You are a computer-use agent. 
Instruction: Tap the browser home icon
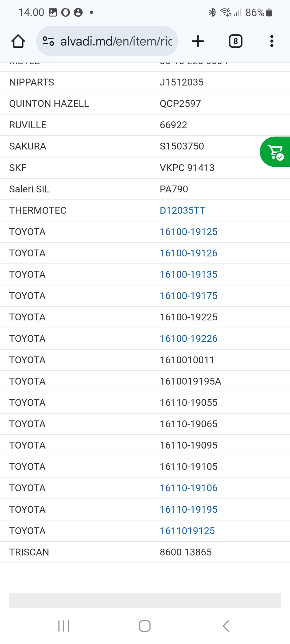click(x=18, y=41)
